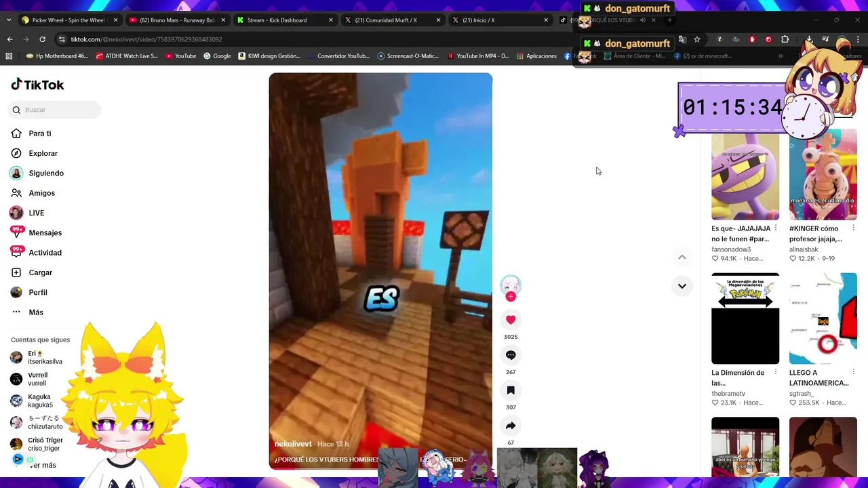Open Crisó Triger account

[x=37, y=444]
